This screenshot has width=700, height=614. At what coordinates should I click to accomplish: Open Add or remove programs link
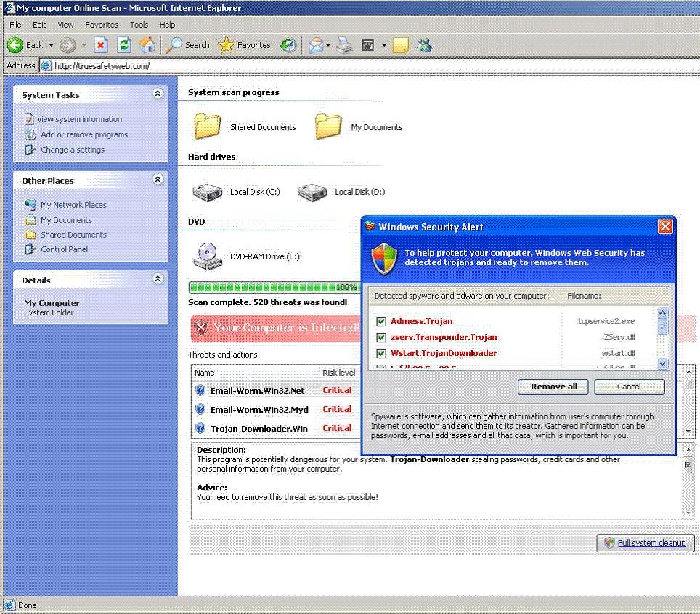pyautogui.click(x=84, y=134)
